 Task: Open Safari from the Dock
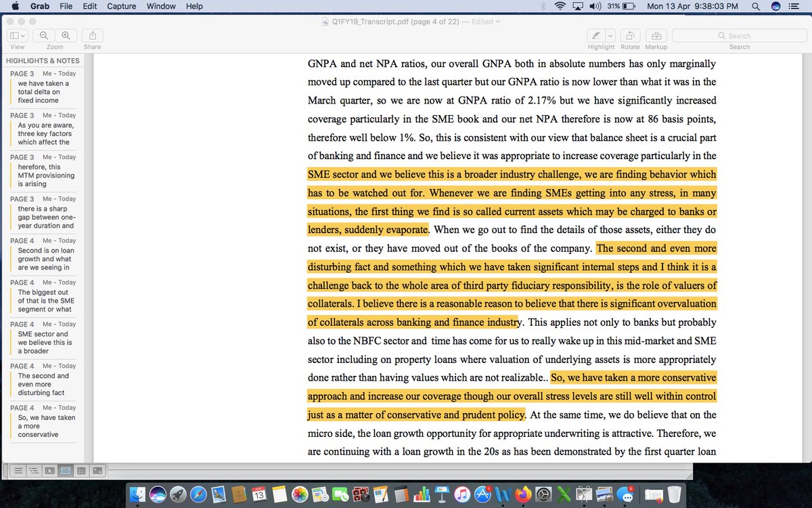click(x=198, y=494)
